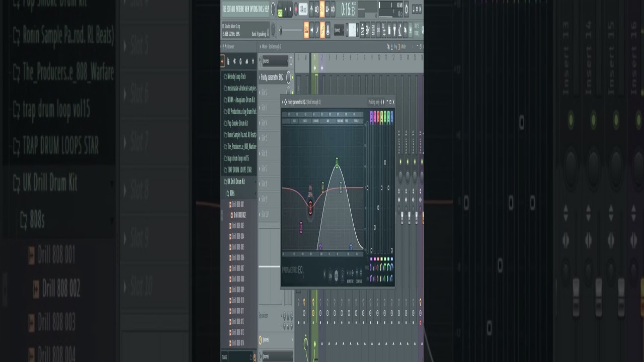Stop playback with the stop button

(290, 9)
